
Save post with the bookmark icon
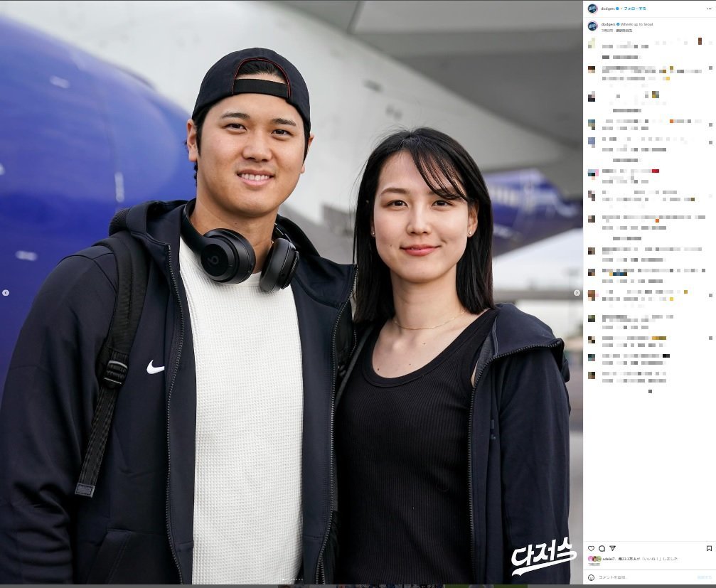pos(709,548)
